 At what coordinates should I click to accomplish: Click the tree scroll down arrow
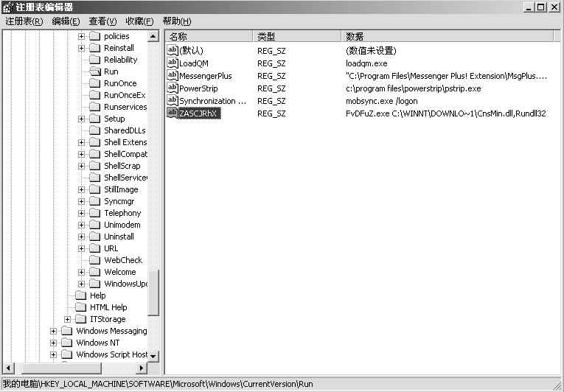tap(153, 356)
